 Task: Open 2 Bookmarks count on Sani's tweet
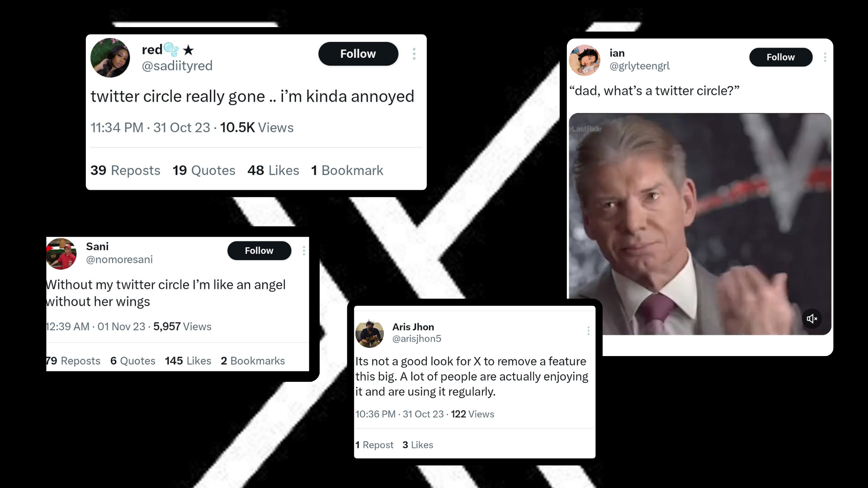click(253, 361)
